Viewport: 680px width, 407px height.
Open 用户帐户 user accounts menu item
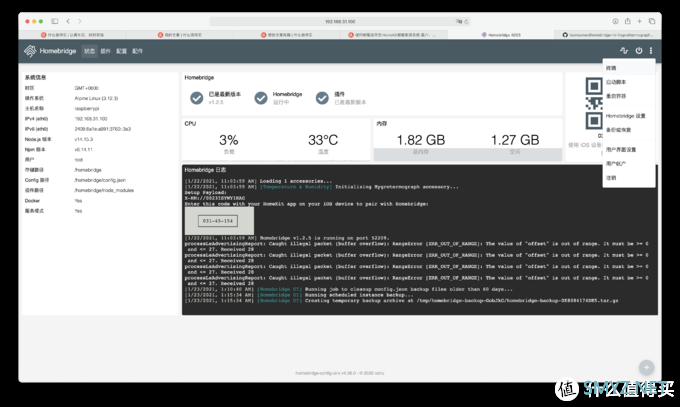(x=629, y=164)
